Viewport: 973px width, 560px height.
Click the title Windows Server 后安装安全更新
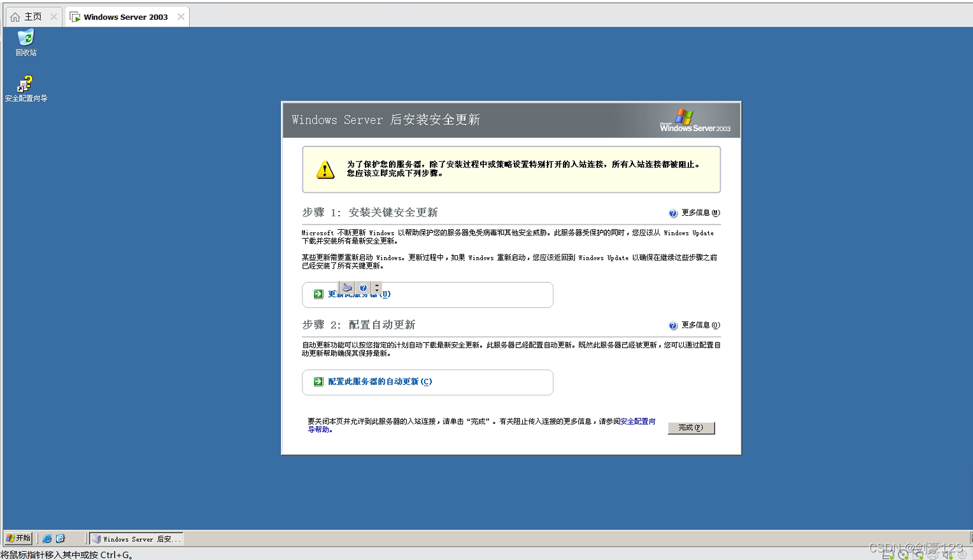pos(386,120)
